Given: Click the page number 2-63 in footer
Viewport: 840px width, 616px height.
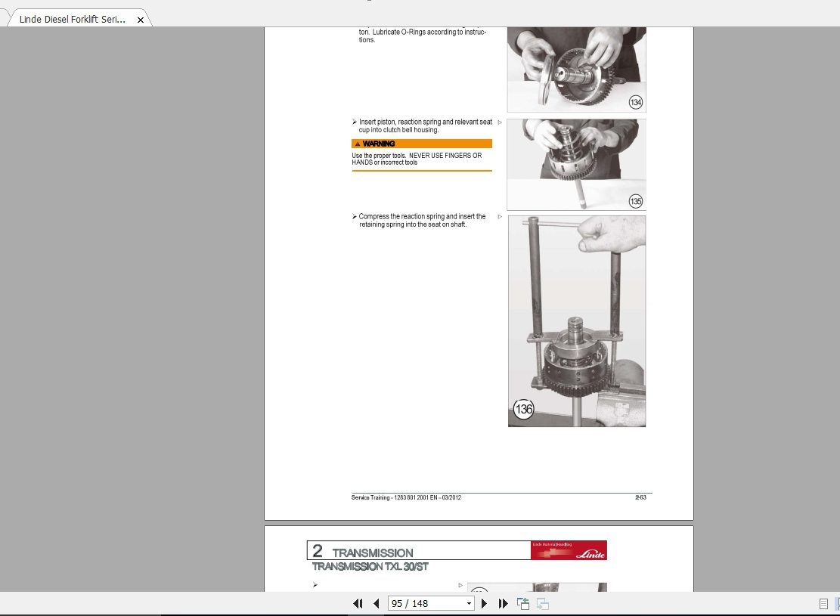Looking at the screenshot, I should [640, 497].
